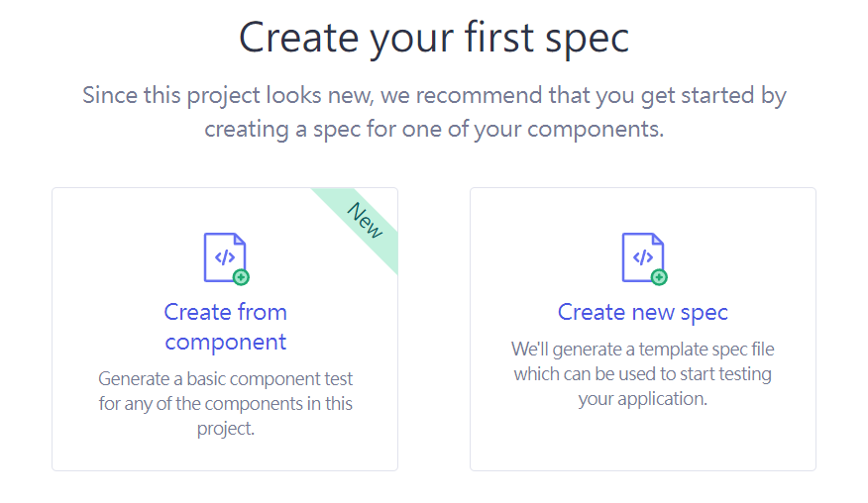Click 'your application.' text in right card

tap(642, 400)
